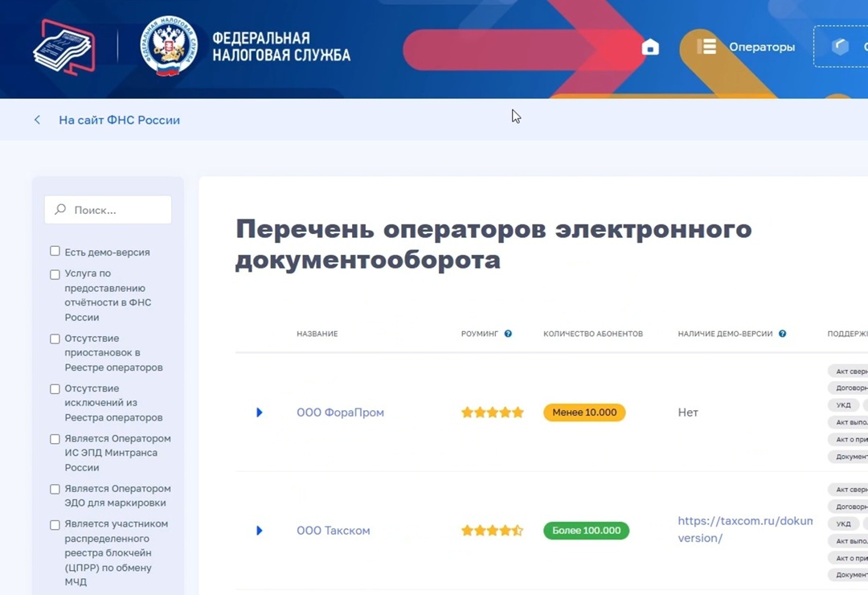This screenshot has width=868, height=595.
Task: Toggle Является Оператором ЭДО для маркировки
Action: coord(55,489)
